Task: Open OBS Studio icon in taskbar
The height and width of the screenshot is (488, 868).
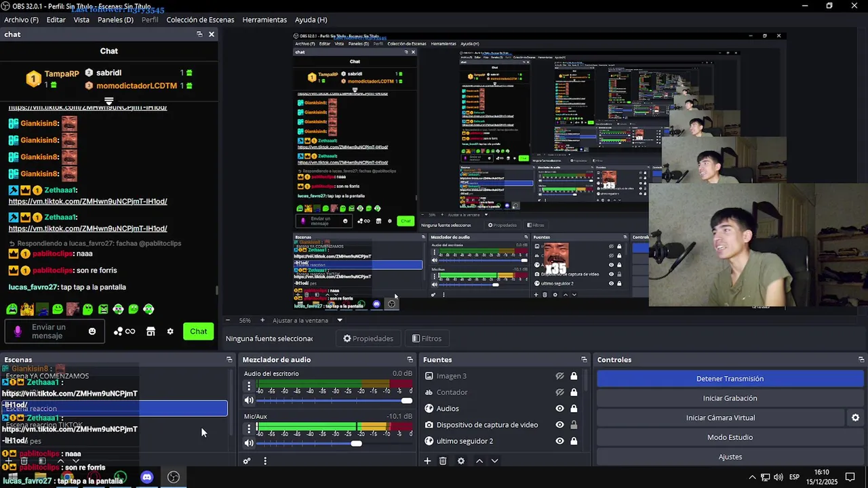Action: pos(174,477)
